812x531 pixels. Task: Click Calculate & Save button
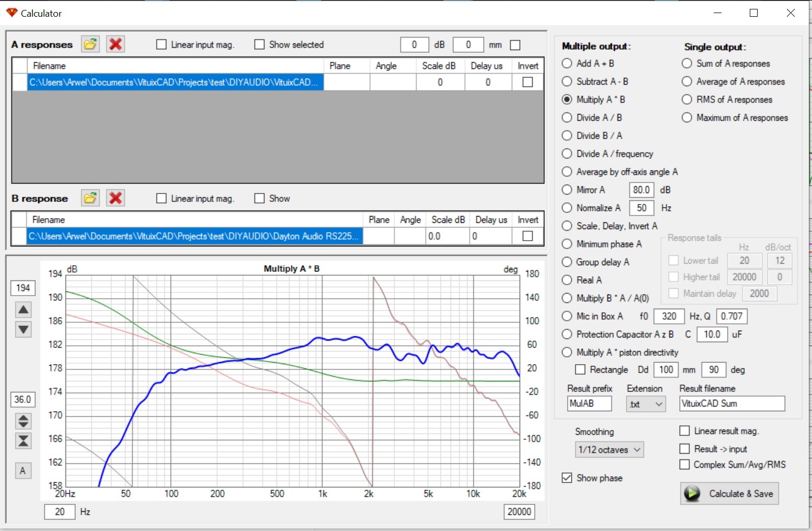coord(729,493)
